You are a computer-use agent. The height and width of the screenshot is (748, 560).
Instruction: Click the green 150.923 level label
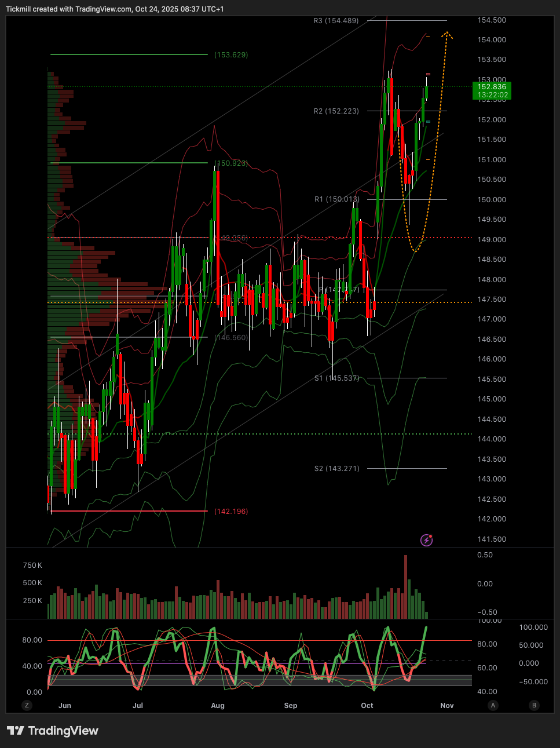231,163
